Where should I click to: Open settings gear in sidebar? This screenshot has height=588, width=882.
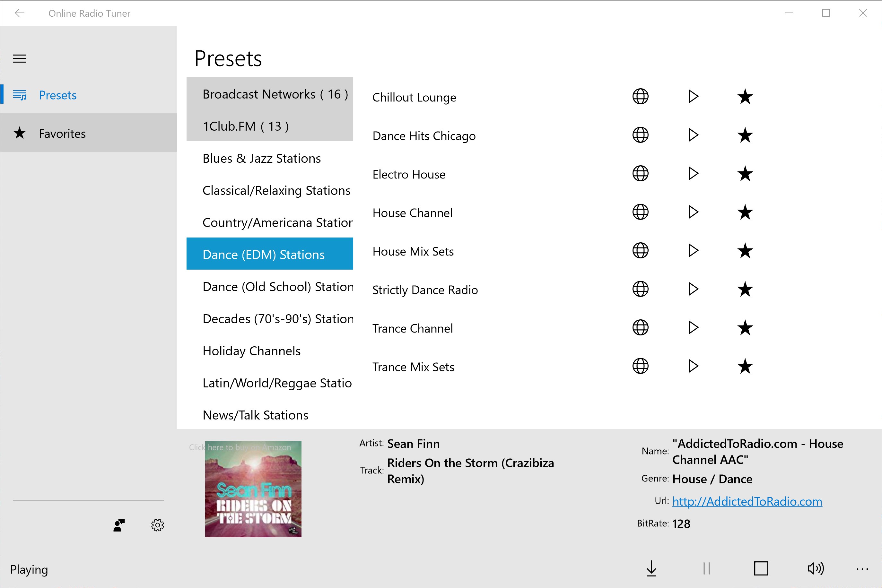158,525
